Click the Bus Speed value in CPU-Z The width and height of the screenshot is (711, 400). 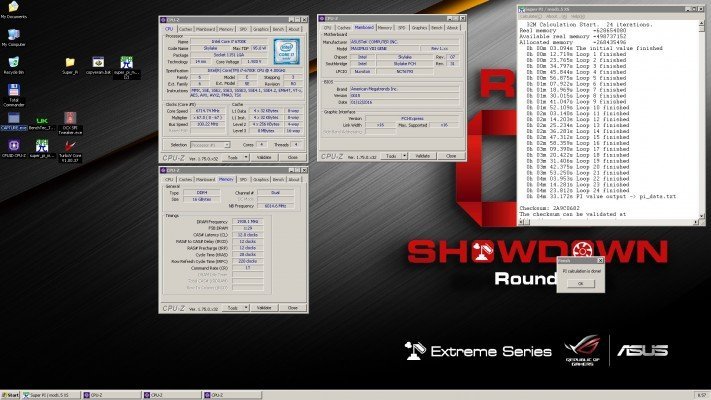(207, 124)
